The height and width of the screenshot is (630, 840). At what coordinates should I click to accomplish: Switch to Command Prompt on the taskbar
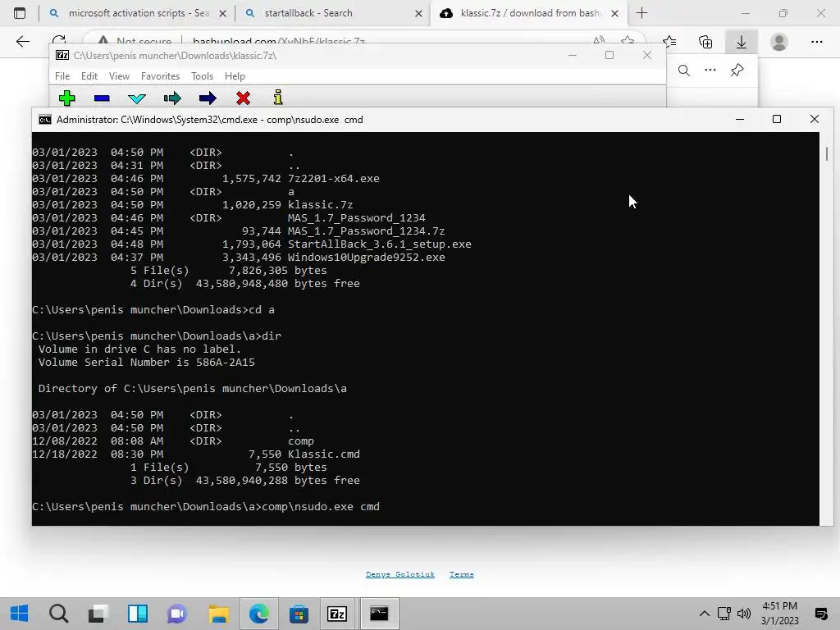click(379, 614)
